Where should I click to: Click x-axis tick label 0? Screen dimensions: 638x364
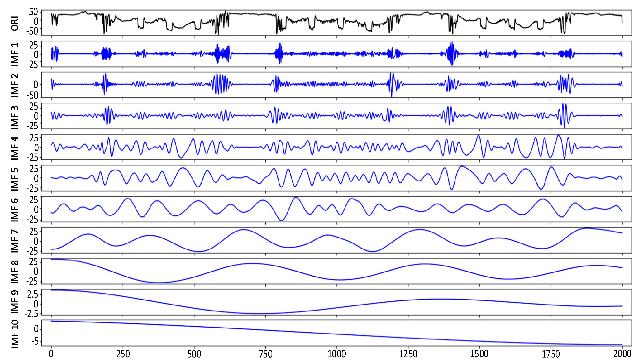click(x=51, y=354)
